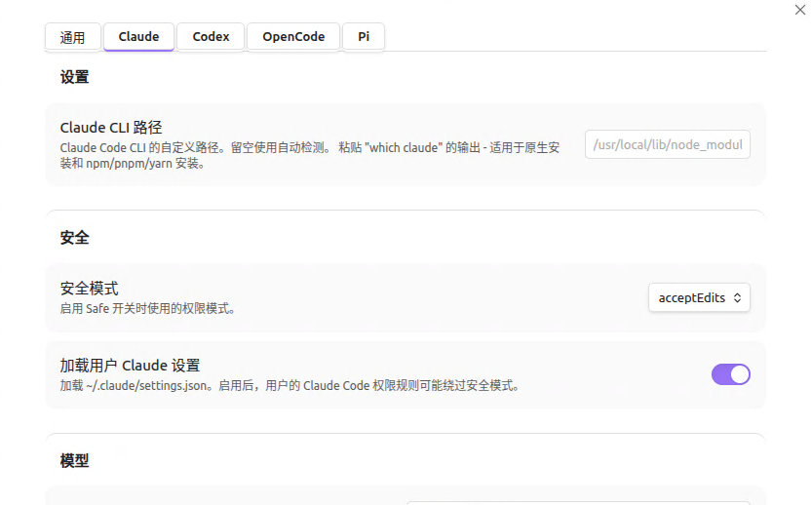Click the Claude CLI 路径 label
Viewport: 812px width, 505px height.
(111, 128)
